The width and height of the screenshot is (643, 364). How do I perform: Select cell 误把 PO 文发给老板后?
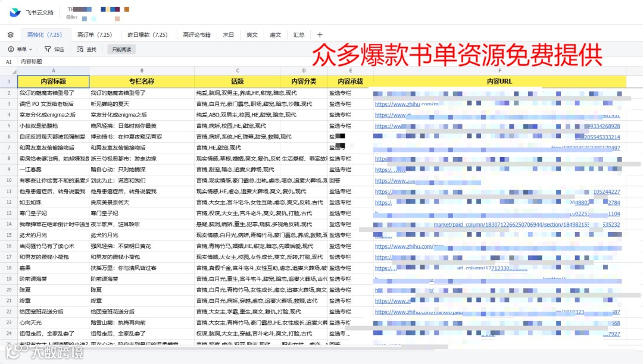click(x=54, y=104)
